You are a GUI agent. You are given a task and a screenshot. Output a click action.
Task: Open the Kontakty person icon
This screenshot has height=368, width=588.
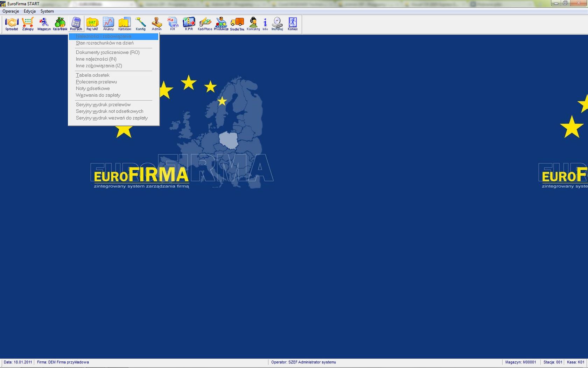coord(253,24)
